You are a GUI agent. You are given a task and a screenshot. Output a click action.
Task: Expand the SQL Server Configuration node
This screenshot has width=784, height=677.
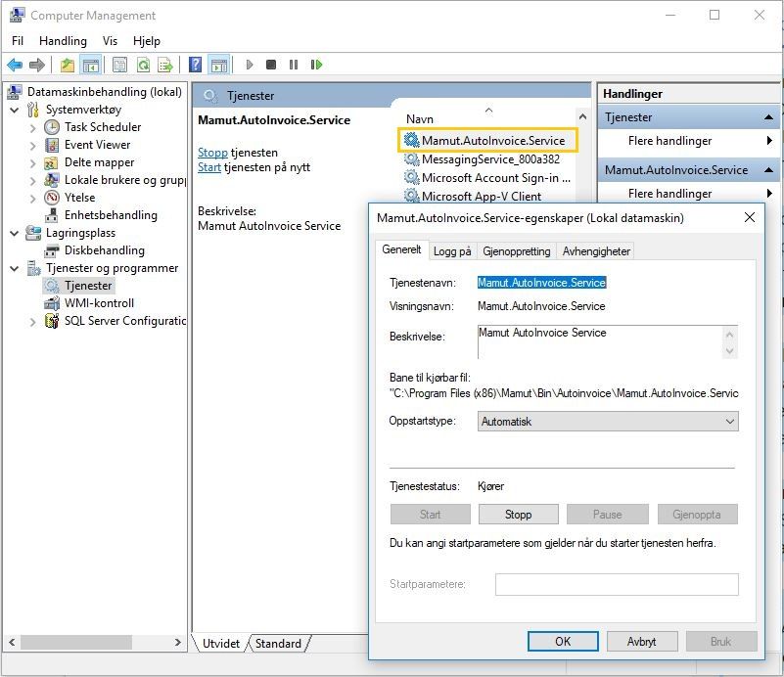tap(33, 321)
